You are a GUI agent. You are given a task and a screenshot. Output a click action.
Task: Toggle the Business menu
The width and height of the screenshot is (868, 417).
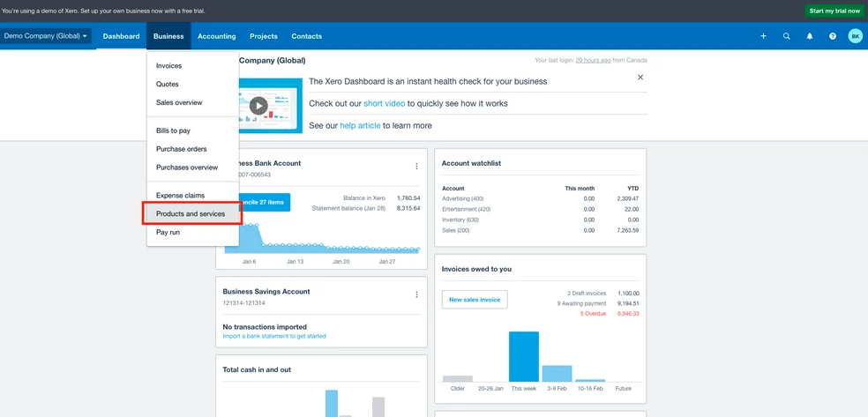pos(168,36)
